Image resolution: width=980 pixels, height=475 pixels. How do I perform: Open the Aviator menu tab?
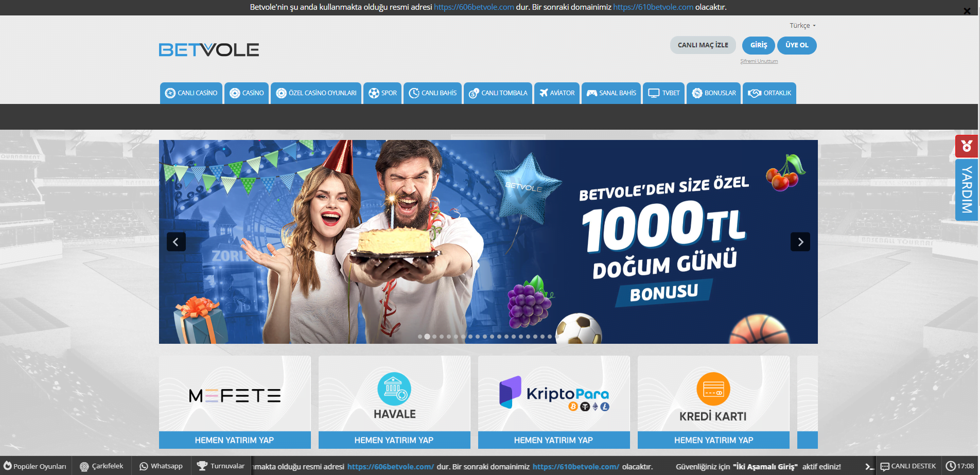tap(557, 93)
